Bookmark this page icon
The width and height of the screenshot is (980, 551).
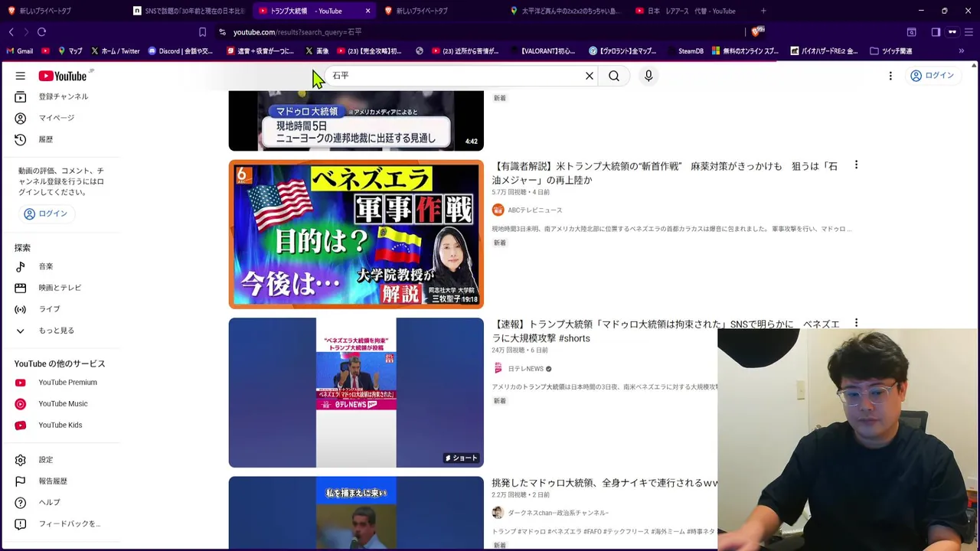click(202, 32)
